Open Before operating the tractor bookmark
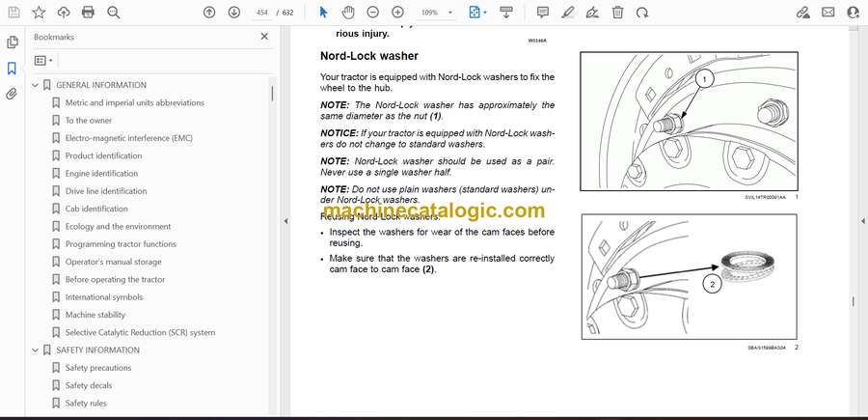Image resolution: width=868 pixels, height=420 pixels. click(115, 280)
